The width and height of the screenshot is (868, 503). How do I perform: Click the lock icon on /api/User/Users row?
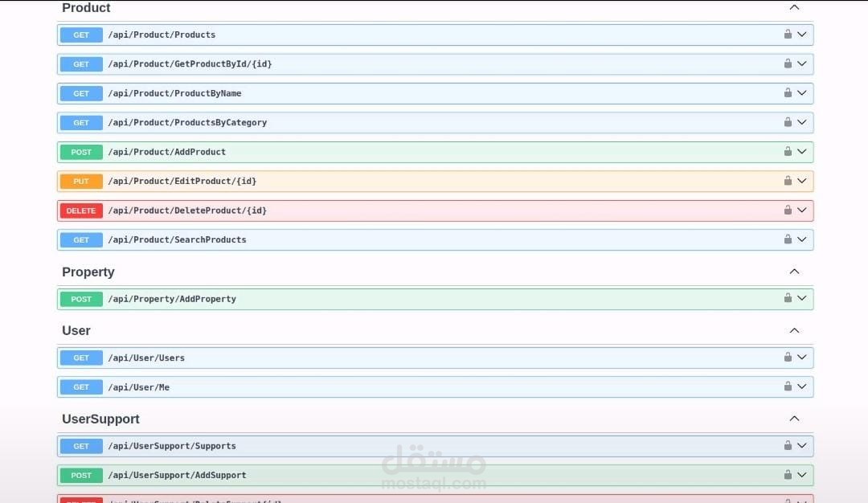788,358
